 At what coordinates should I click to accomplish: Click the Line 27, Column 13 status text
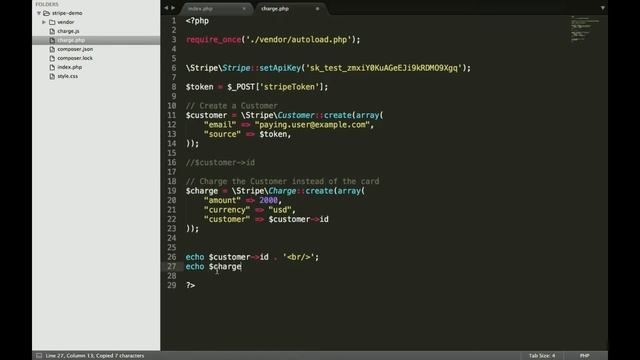(95, 356)
